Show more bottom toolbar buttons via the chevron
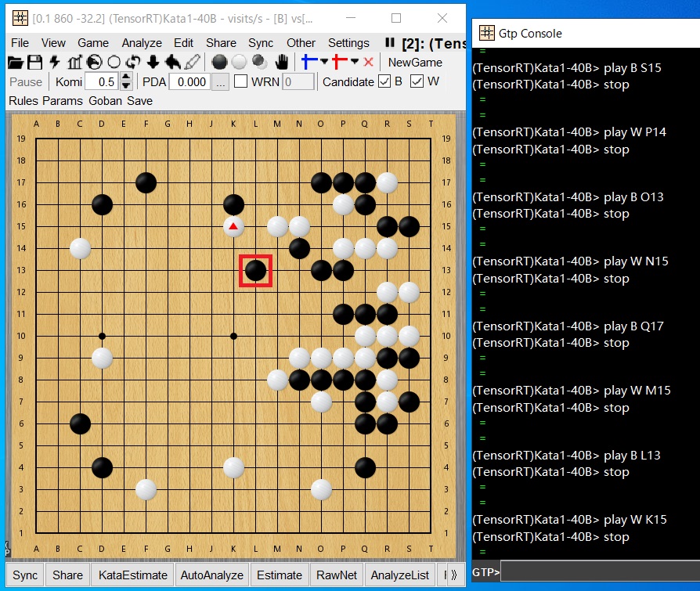Image resolution: width=700 pixels, height=591 pixels. 453,575
